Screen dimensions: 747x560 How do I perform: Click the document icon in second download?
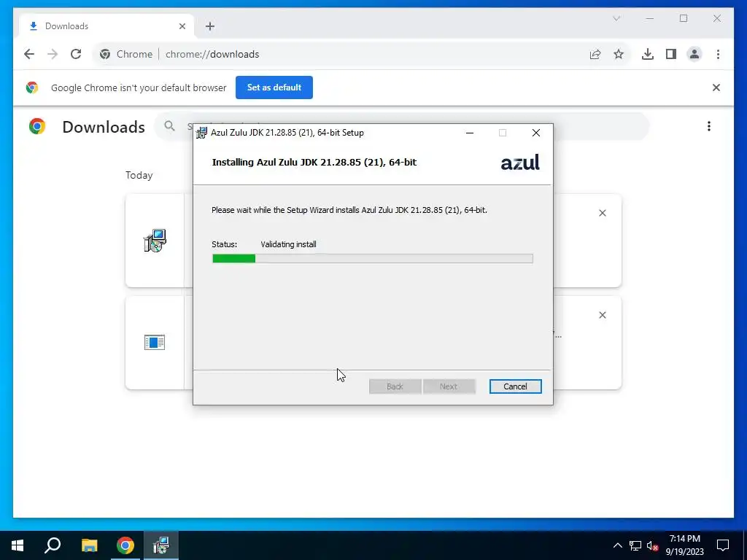(155, 343)
